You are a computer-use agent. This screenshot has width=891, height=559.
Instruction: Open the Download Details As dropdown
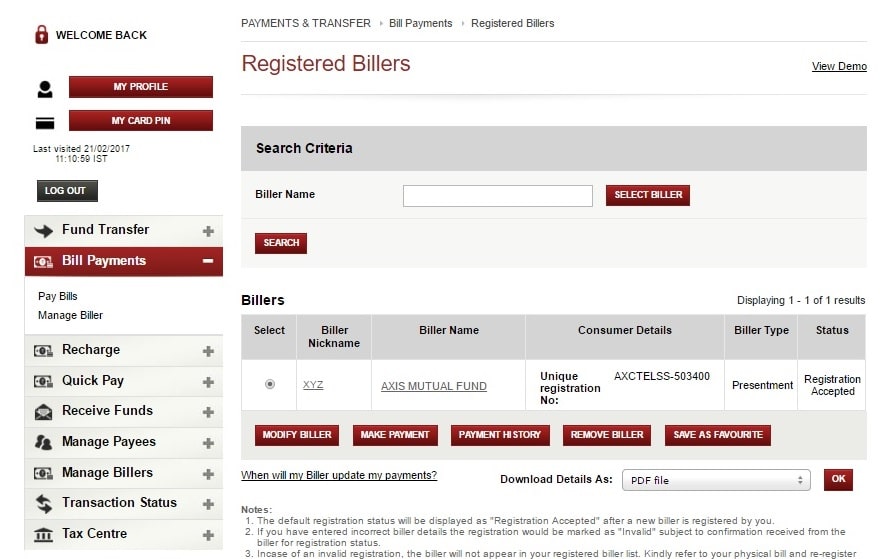point(715,480)
